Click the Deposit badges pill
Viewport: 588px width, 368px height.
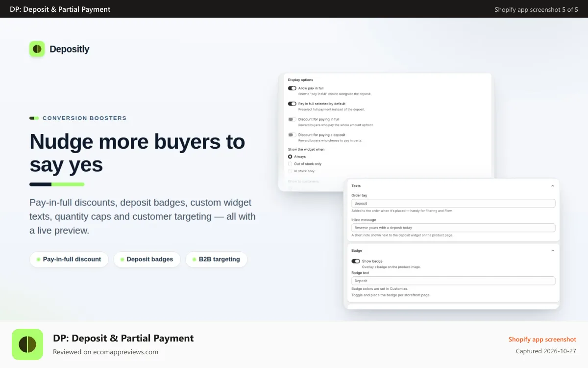(147, 260)
